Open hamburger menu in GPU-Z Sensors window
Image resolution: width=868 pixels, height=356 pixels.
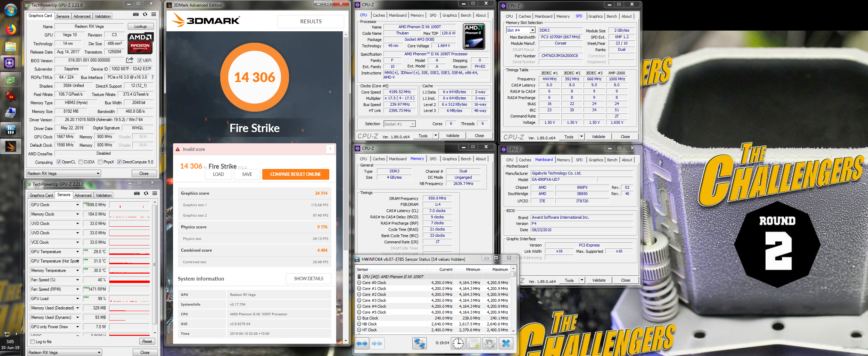155,193
